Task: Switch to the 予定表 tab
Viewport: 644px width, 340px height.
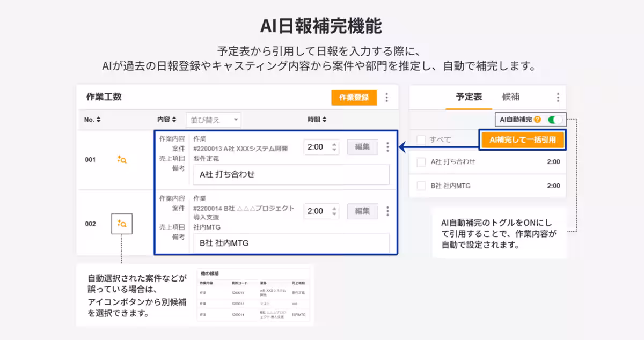Action: click(468, 97)
